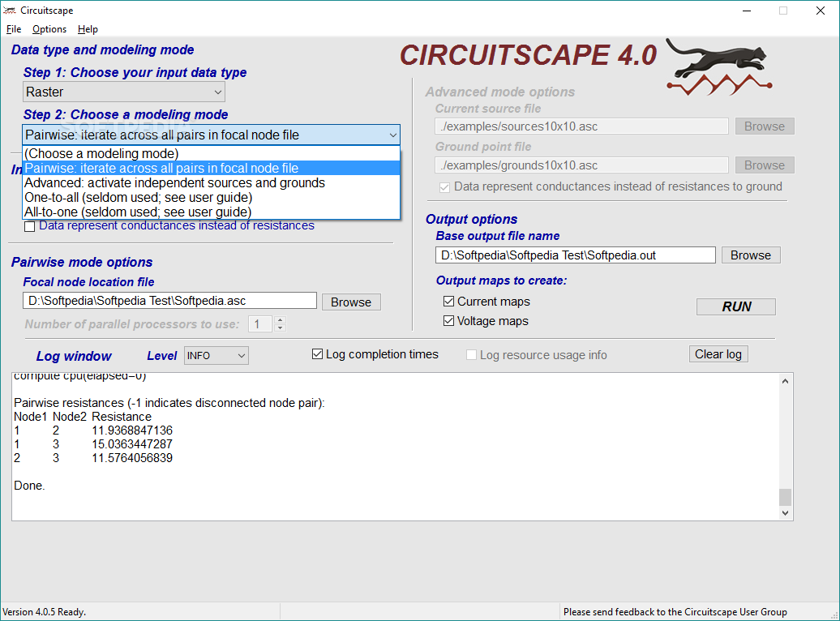Click 'Done.' line in the log window
This screenshot has height=621, width=840.
(29, 486)
